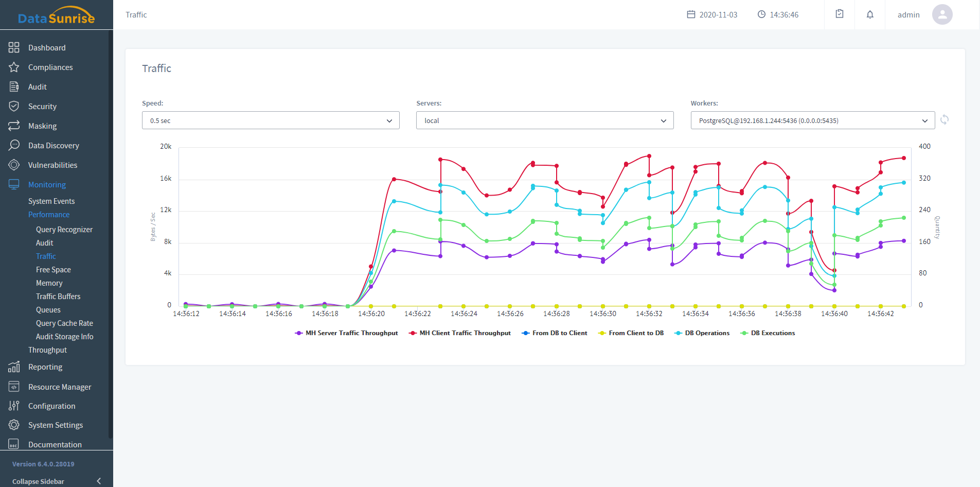Image resolution: width=980 pixels, height=487 pixels.
Task: Open notifications bell icon
Action: point(870,14)
